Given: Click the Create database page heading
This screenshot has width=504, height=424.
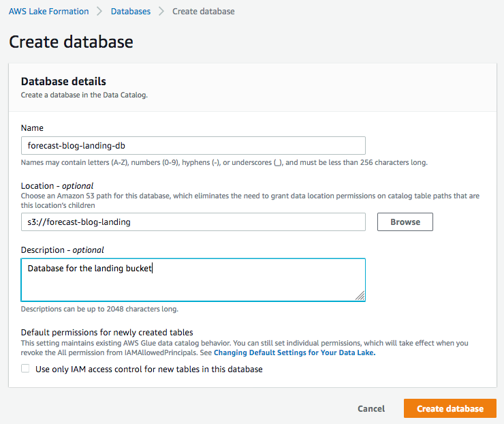Looking at the screenshot, I should pyautogui.click(x=71, y=42).
